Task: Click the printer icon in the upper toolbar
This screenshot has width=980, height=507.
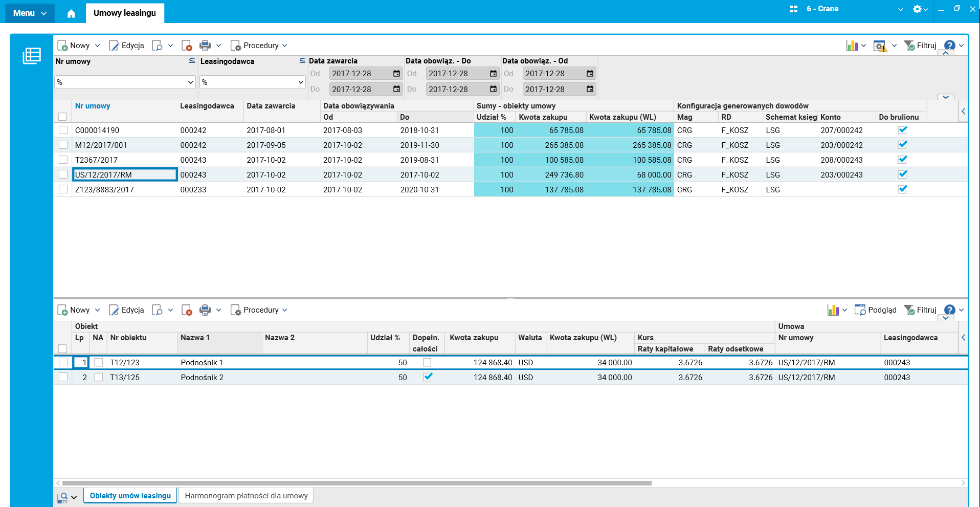Action: pos(205,46)
